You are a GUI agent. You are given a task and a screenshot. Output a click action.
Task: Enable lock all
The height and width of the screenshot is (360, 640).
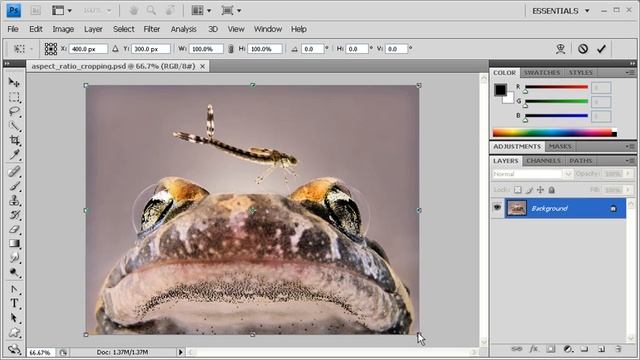point(551,190)
